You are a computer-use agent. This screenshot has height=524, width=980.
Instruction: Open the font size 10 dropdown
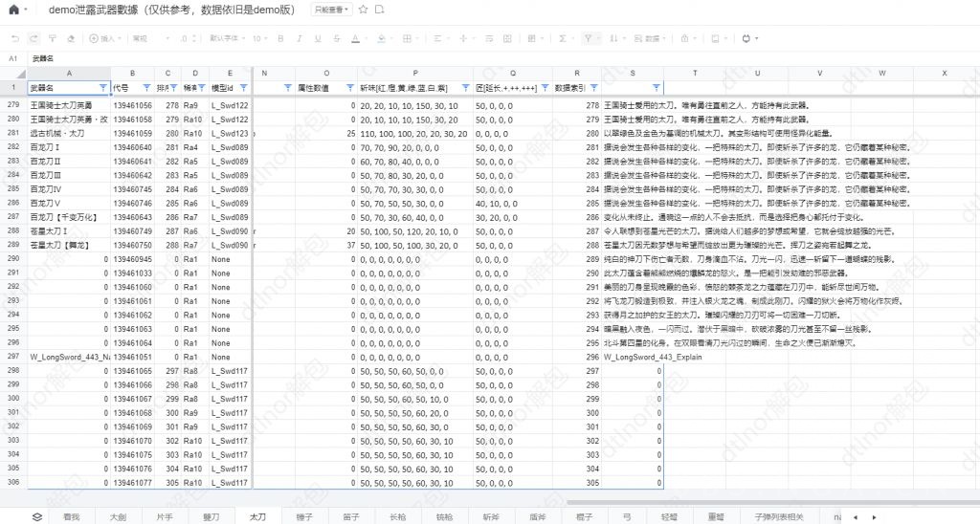(x=260, y=38)
